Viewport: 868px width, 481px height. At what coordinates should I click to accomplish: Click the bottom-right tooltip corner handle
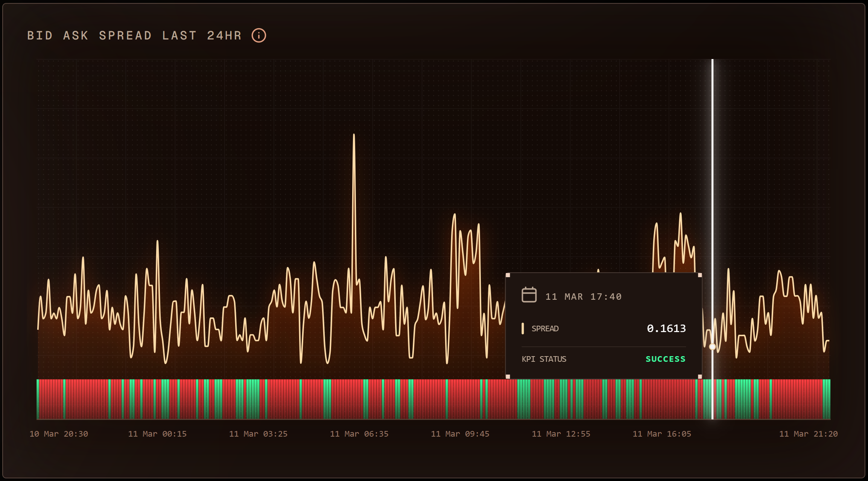click(x=700, y=376)
